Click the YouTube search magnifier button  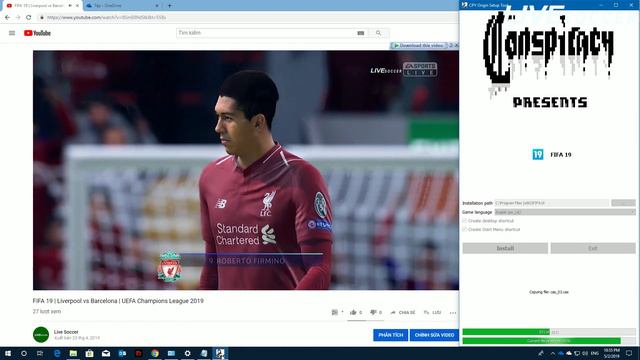(378, 33)
